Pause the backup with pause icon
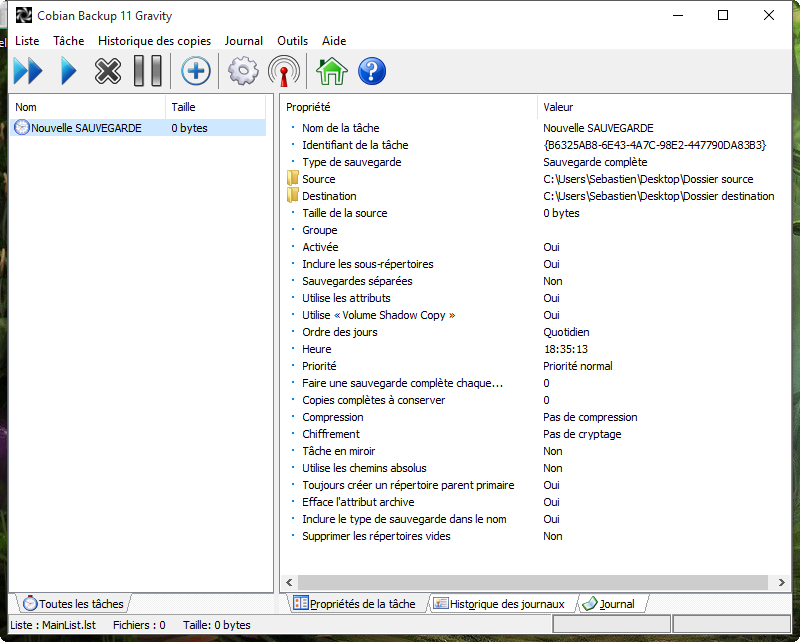Viewport: 800px width, 642px height. (x=148, y=71)
